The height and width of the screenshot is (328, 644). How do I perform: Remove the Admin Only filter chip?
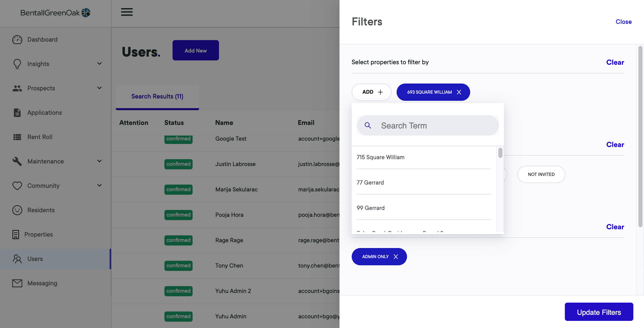(x=396, y=257)
